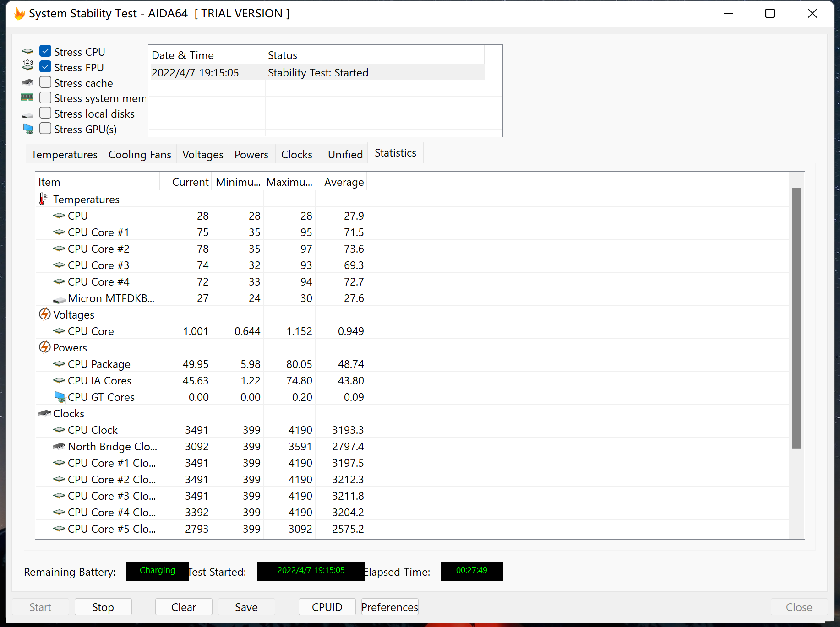Click the Maximum column header
The width and height of the screenshot is (840, 627).
(289, 182)
